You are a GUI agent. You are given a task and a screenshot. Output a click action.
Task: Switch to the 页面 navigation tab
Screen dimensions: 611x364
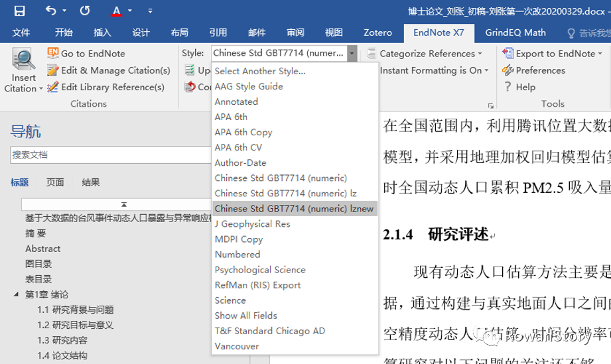pos(55,182)
